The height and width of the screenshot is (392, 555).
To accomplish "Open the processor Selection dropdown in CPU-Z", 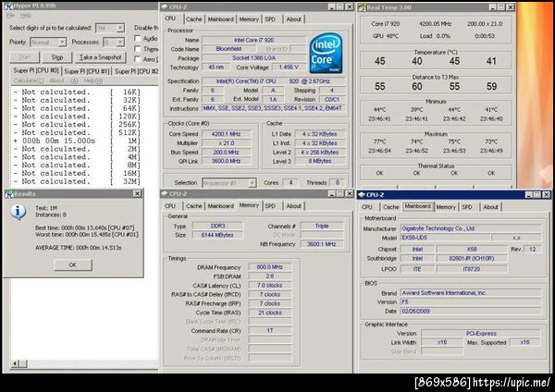I will pyautogui.click(x=252, y=183).
